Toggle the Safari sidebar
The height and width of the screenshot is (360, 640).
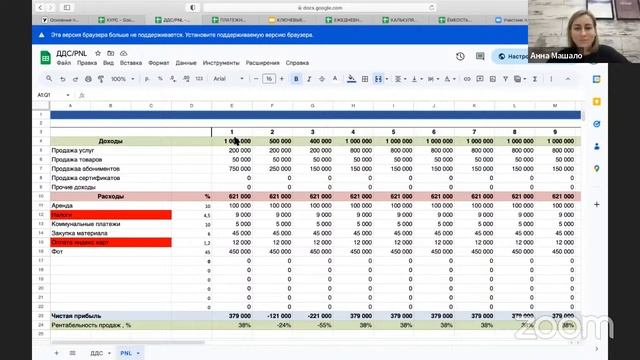point(67,7)
